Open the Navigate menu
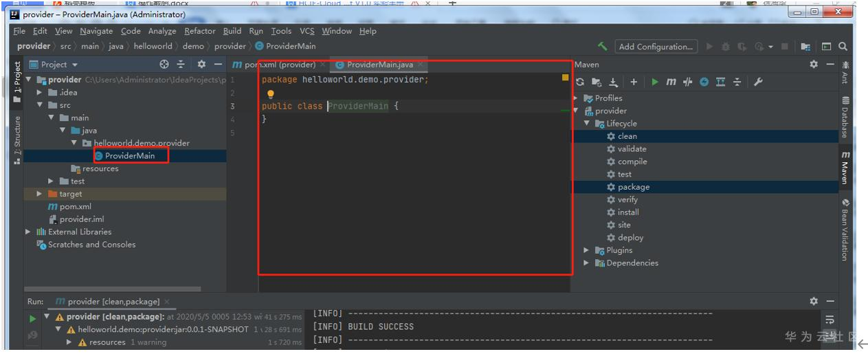 click(96, 31)
